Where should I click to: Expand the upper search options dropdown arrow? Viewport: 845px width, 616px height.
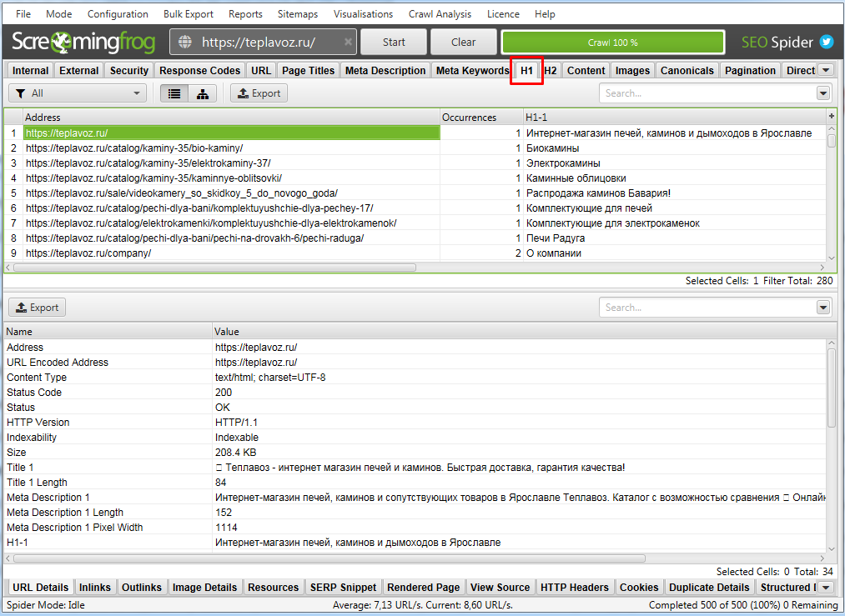pos(823,93)
